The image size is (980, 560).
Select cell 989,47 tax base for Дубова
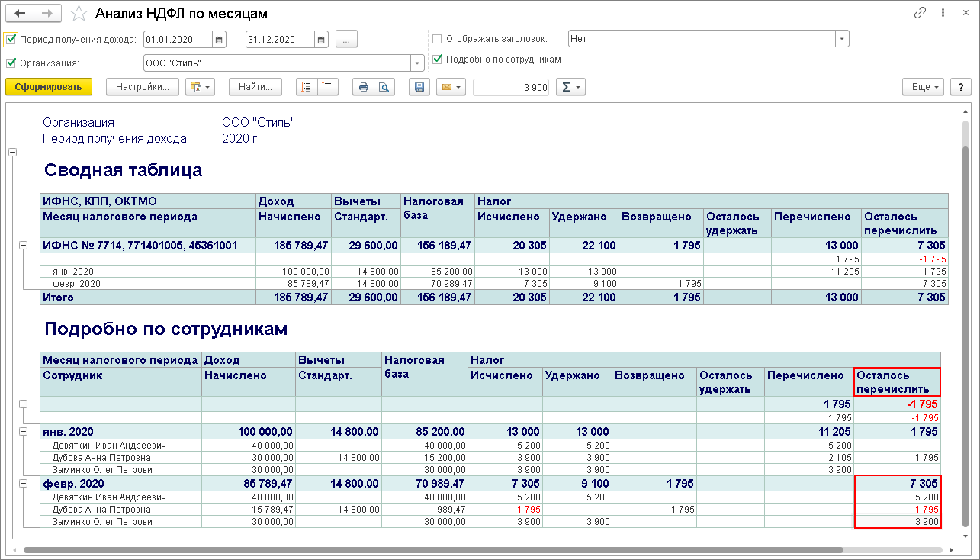pos(424,510)
